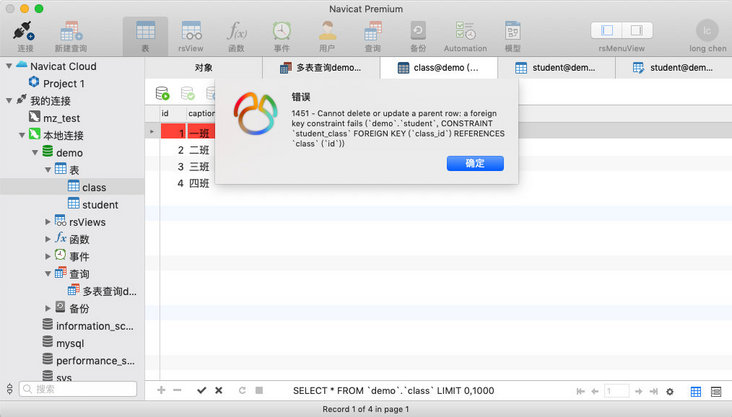The height and width of the screenshot is (417, 732).
Task: Click the begin transaction database icon
Action: [162, 93]
